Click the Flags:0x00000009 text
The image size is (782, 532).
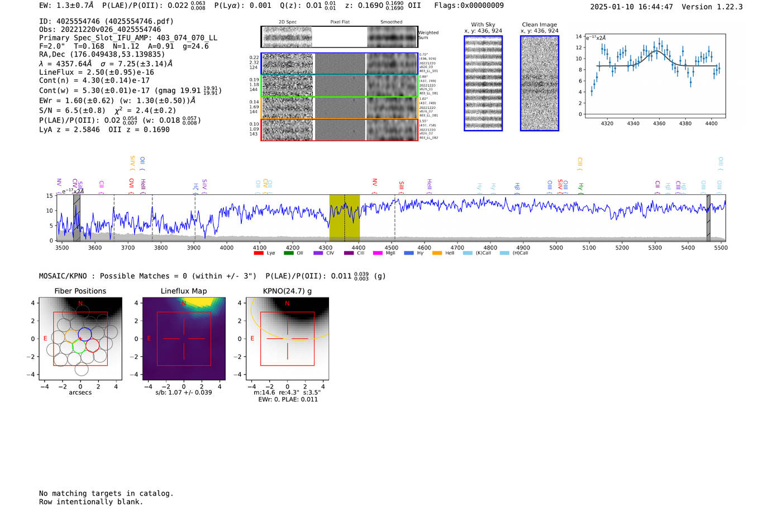[469, 6]
